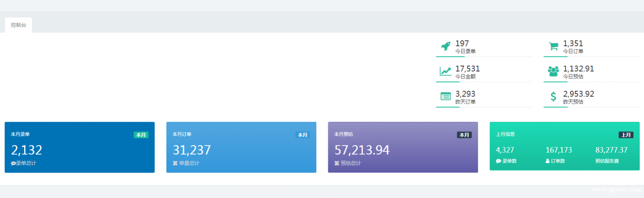The height and width of the screenshot is (198, 644).
Task: Open the 控制台 tab
Action: [18, 25]
